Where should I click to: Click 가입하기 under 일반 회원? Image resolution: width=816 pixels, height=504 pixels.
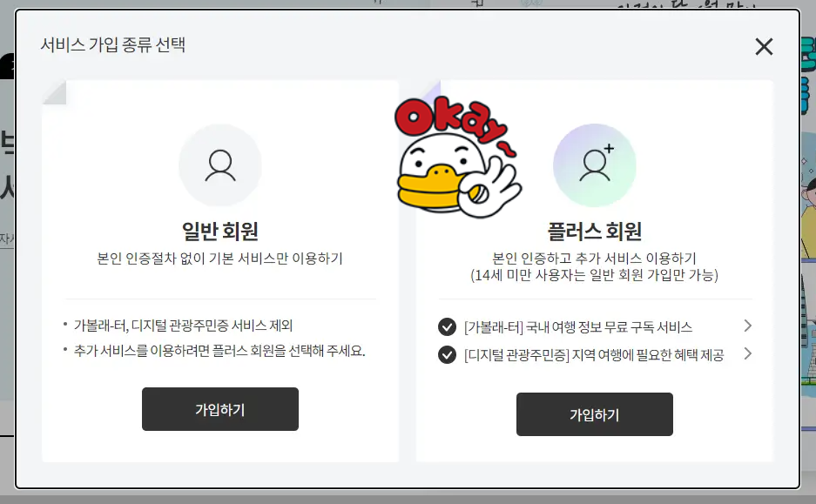(x=219, y=409)
